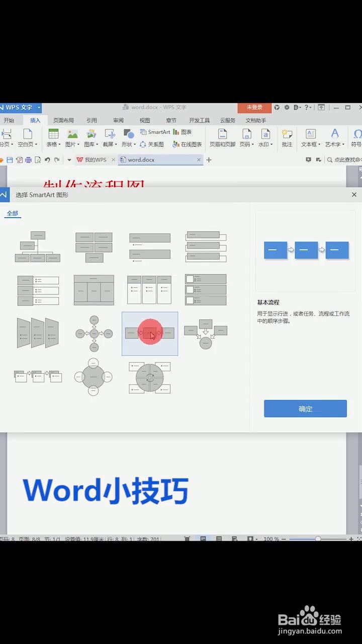Screen dimensions: 362x644
Task: Click the print icon in quick toolbar
Action: (x=28, y=160)
